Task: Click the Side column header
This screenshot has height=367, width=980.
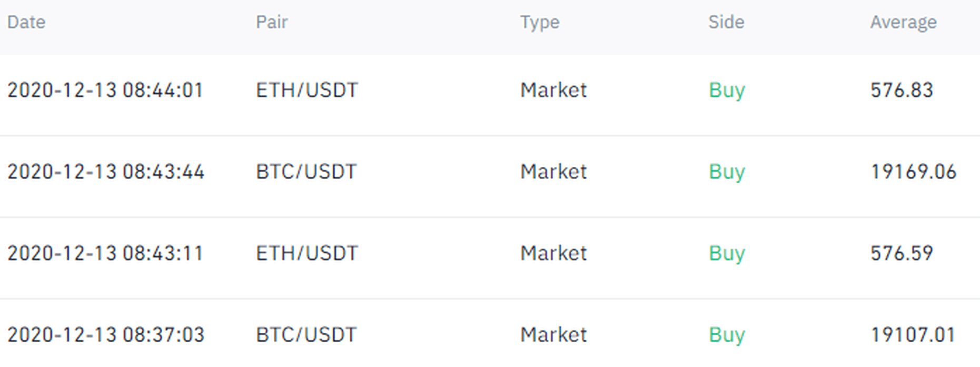Action: pos(726,22)
